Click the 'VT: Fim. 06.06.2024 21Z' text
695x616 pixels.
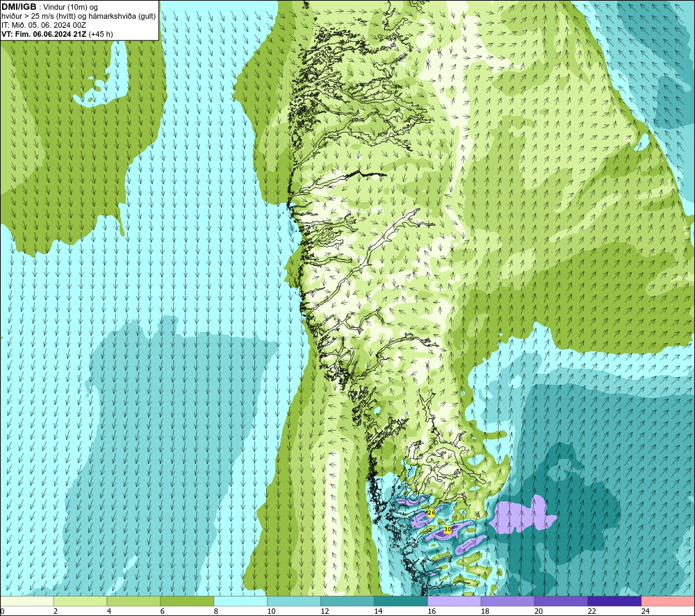pos(44,34)
